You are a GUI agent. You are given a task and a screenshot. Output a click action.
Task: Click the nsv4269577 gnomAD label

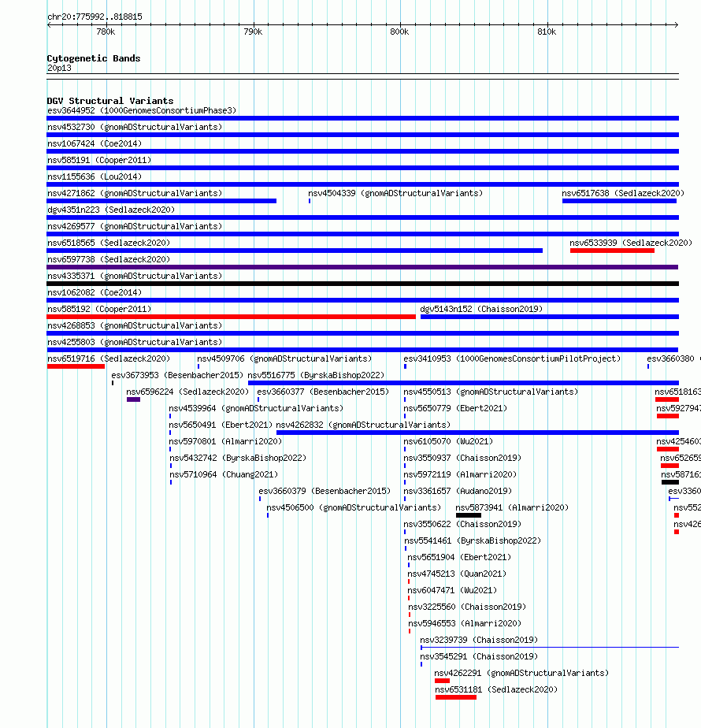135,227
